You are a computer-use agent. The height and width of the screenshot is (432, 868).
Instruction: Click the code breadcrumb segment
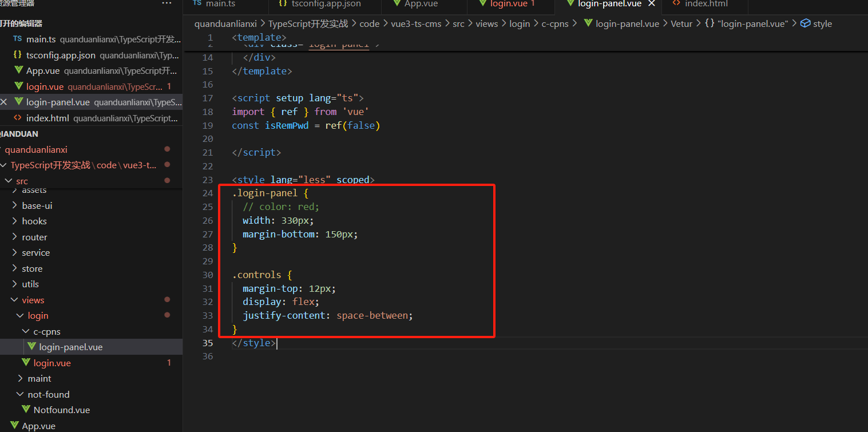pos(370,23)
